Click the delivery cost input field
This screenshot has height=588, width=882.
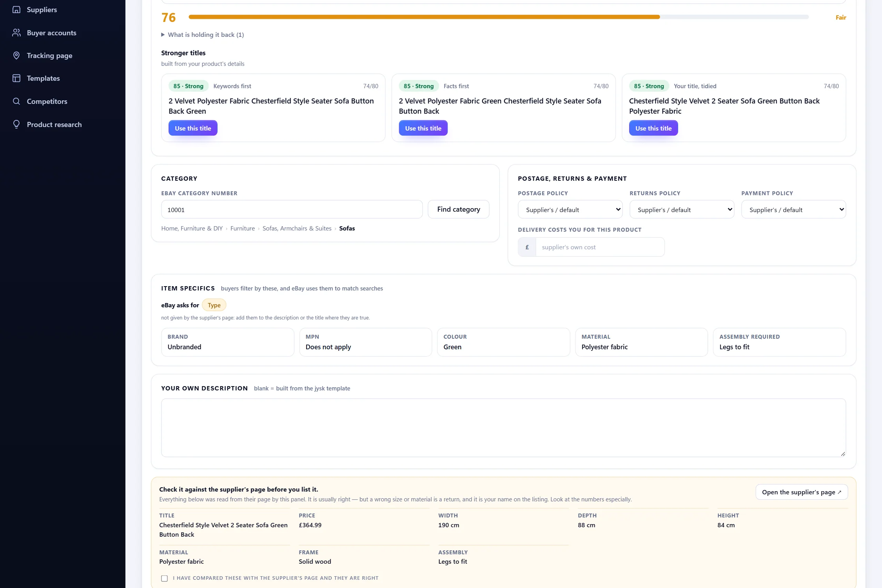(600, 247)
